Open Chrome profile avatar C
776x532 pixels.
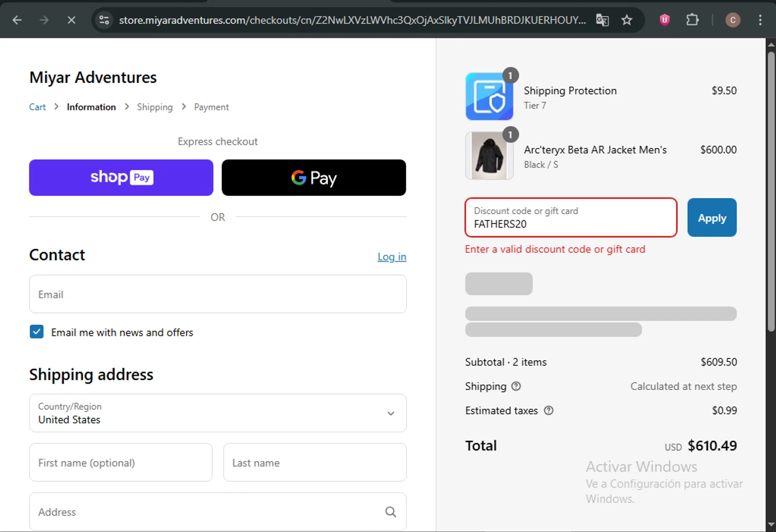733,20
